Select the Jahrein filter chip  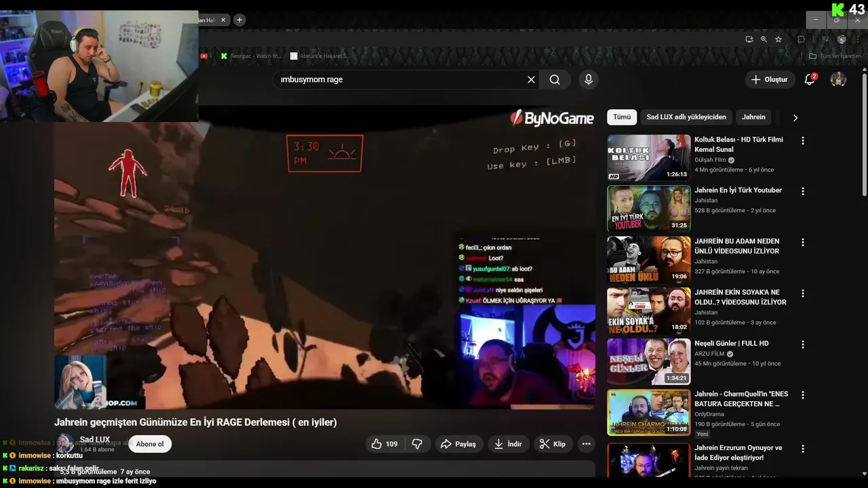[x=753, y=117]
